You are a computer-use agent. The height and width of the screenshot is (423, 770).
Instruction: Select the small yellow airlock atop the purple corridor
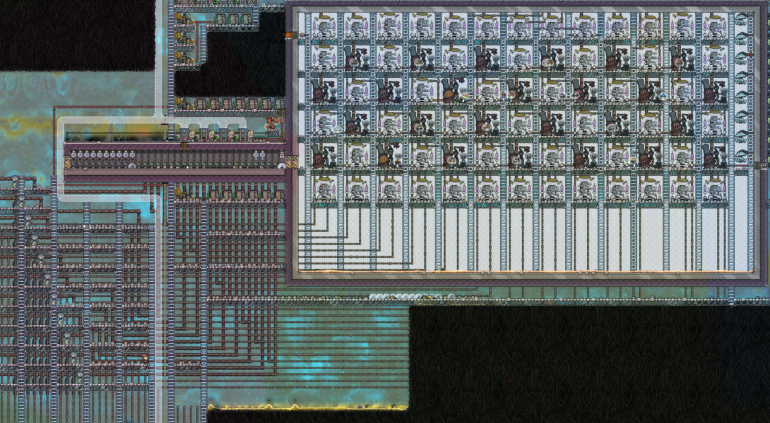[x=184, y=146]
